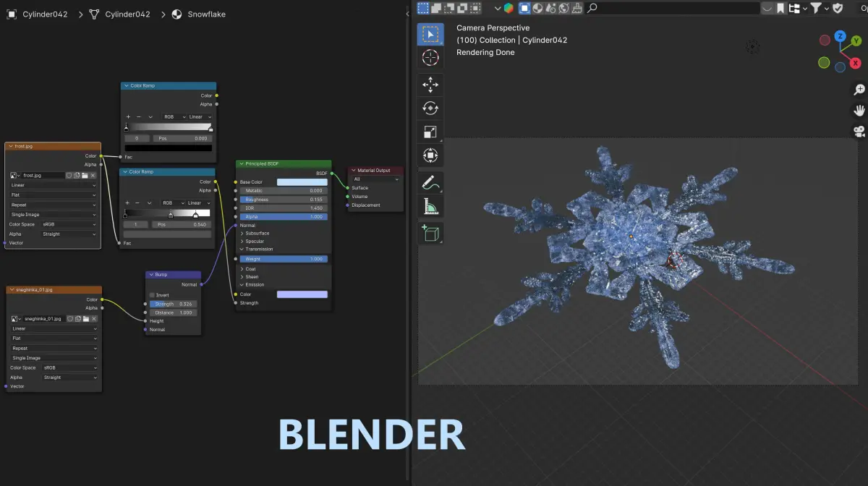
Task: Click the Transmission Weight slider showing 1.000
Action: pos(284,259)
